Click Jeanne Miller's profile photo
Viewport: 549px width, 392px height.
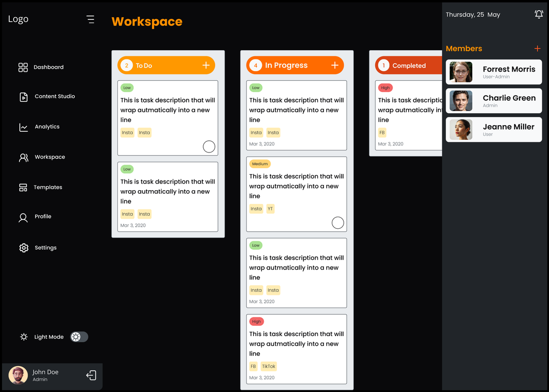(x=461, y=130)
